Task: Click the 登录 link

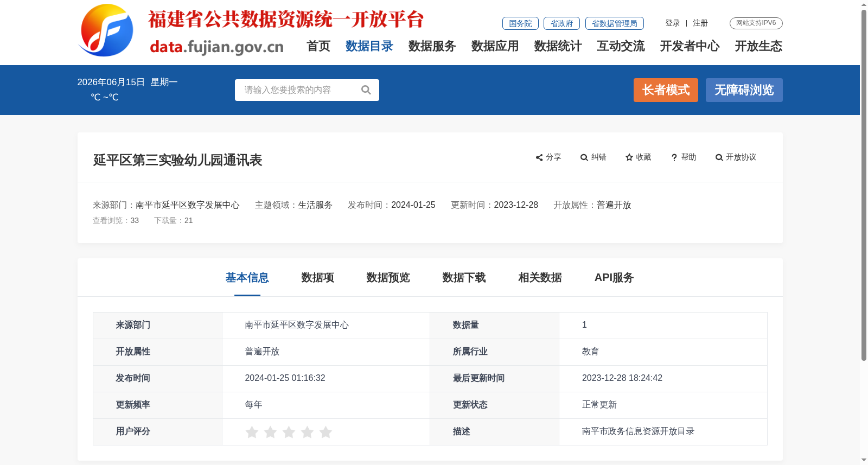Action: [673, 23]
